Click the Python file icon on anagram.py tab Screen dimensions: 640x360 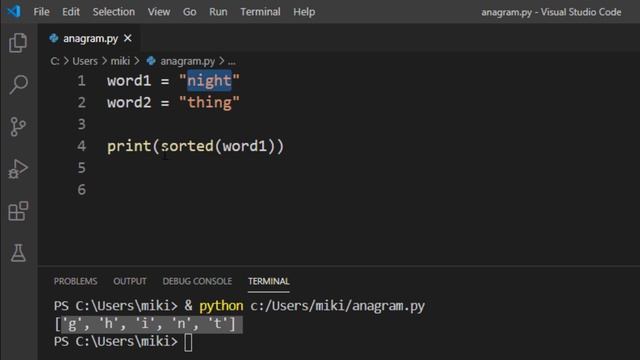(54, 38)
